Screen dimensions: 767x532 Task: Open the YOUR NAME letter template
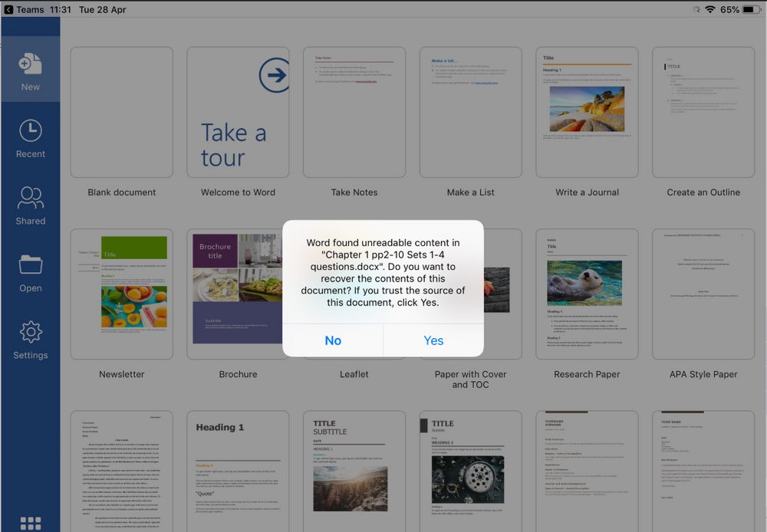coord(703,471)
